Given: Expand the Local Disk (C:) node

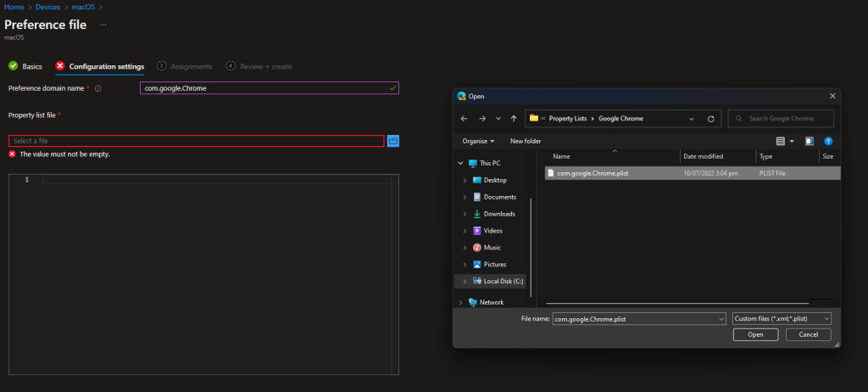Looking at the screenshot, I should tap(465, 281).
